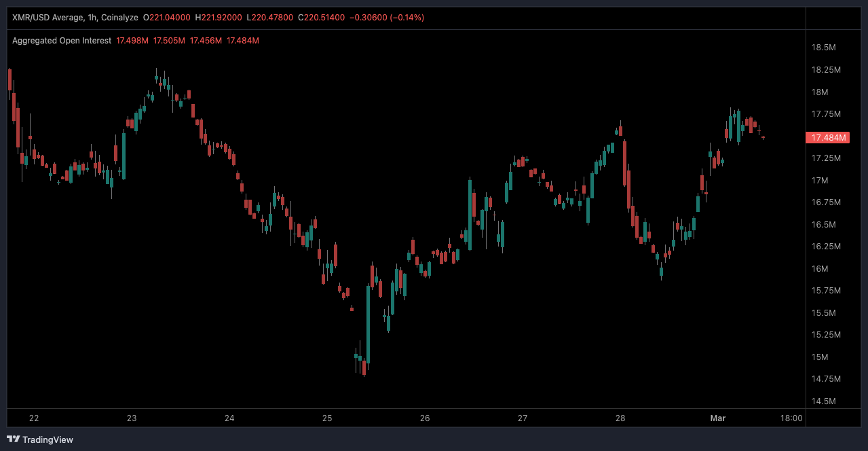Click the high value H221.92000
Screen dimensions: 868x451
click(219, 18)
